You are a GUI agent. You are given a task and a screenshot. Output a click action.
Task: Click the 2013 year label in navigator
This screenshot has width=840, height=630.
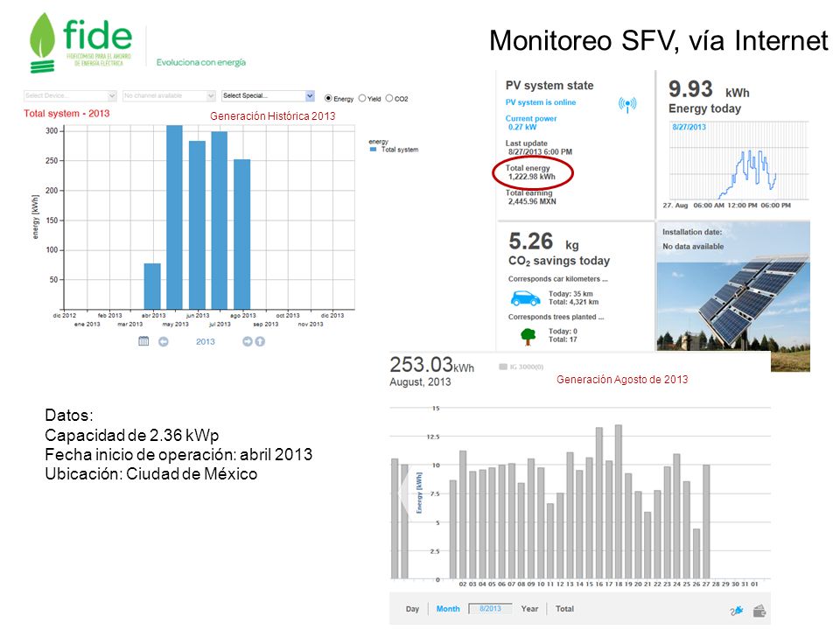(x=205, y=341)
